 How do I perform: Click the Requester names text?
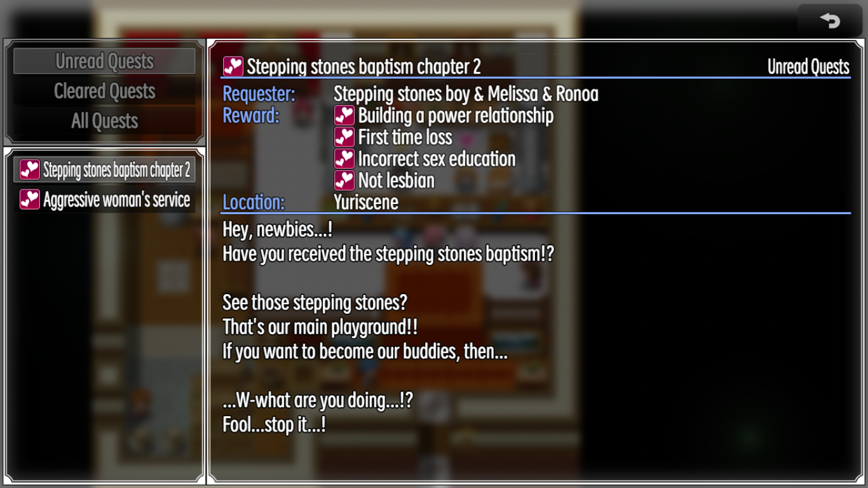(466, 94)
